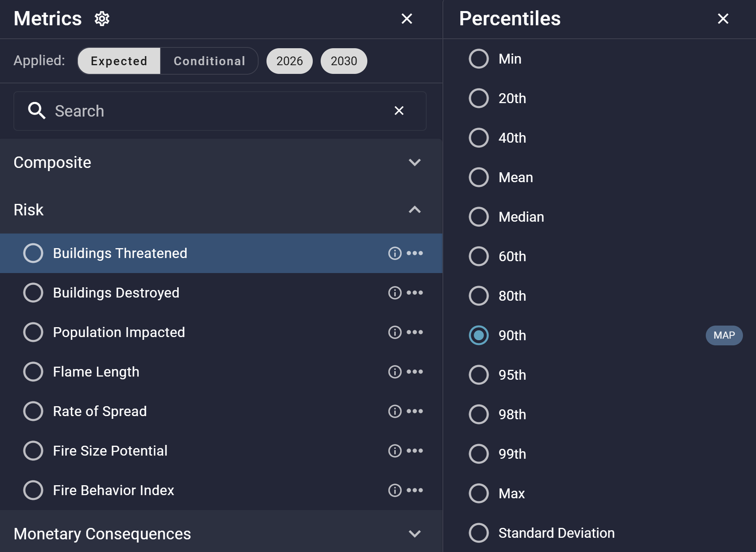
Task: Open more options for Fire Size Potential
Action: 415,451
